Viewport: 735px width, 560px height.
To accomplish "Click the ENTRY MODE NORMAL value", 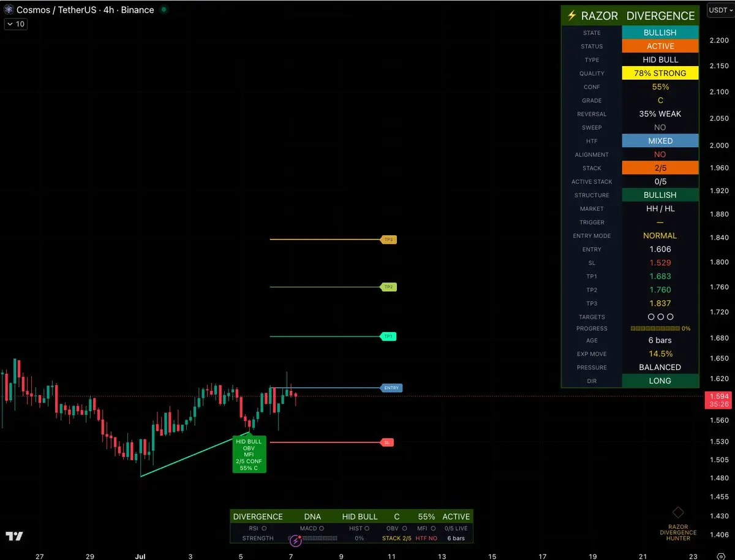I will coord(660,235).
